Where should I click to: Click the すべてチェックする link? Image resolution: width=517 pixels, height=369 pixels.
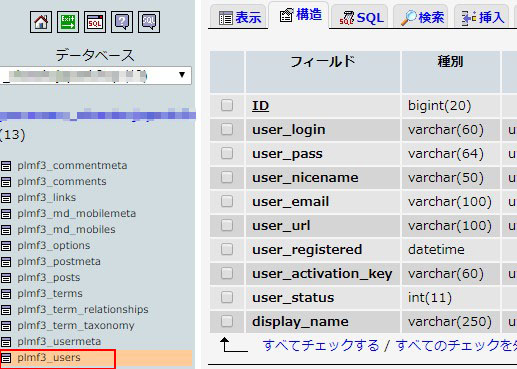pyautogui.click(x=321, y=345)
